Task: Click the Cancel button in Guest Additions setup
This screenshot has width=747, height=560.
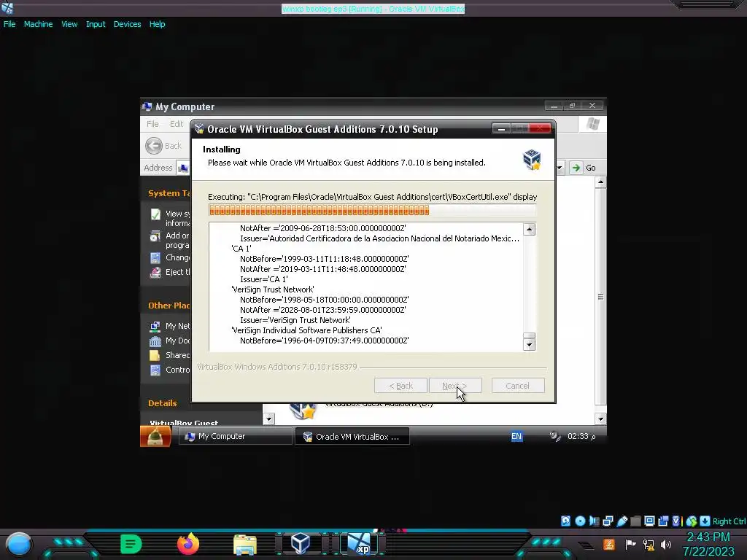Action: tap(518, 386)
